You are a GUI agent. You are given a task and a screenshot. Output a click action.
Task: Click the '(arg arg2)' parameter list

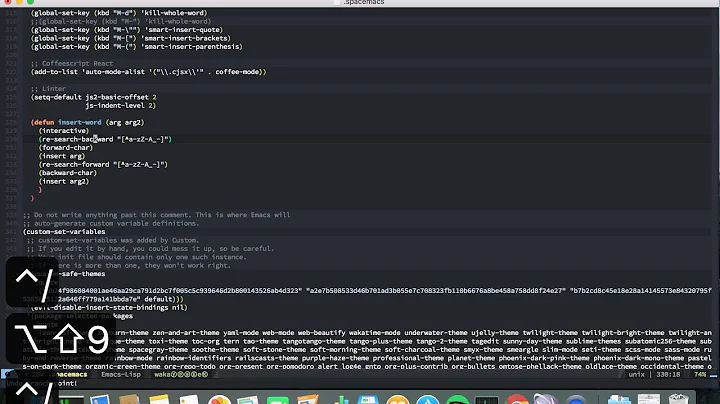coord(125,122)
